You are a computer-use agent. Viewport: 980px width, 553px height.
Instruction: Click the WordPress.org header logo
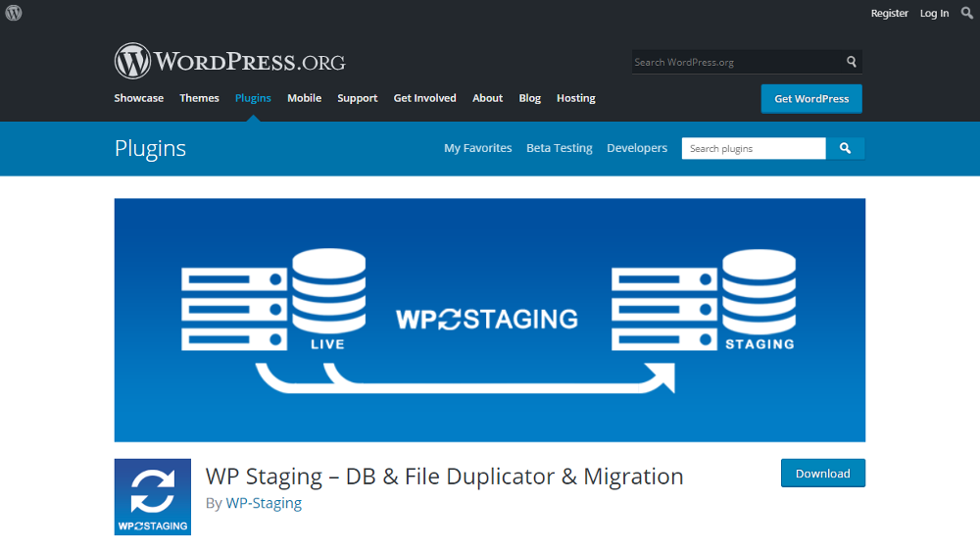229,62
